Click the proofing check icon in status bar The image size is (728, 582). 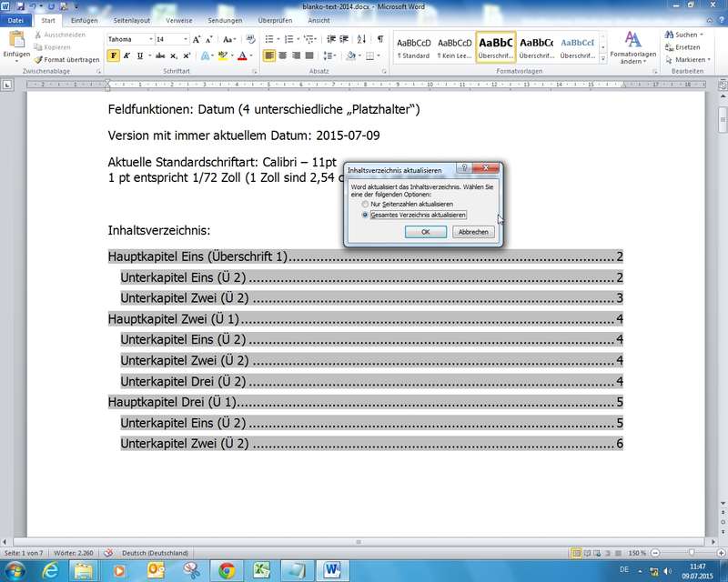point(108,553)
